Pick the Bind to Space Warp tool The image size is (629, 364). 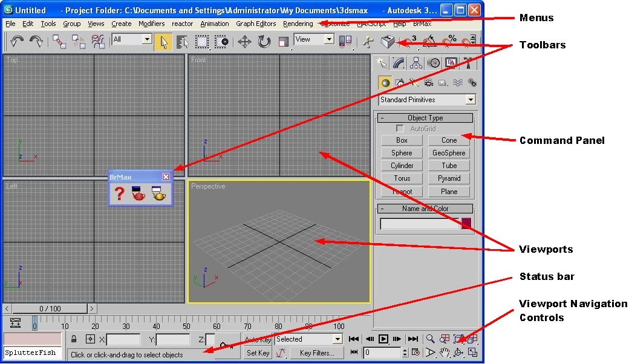click(98, 42)
